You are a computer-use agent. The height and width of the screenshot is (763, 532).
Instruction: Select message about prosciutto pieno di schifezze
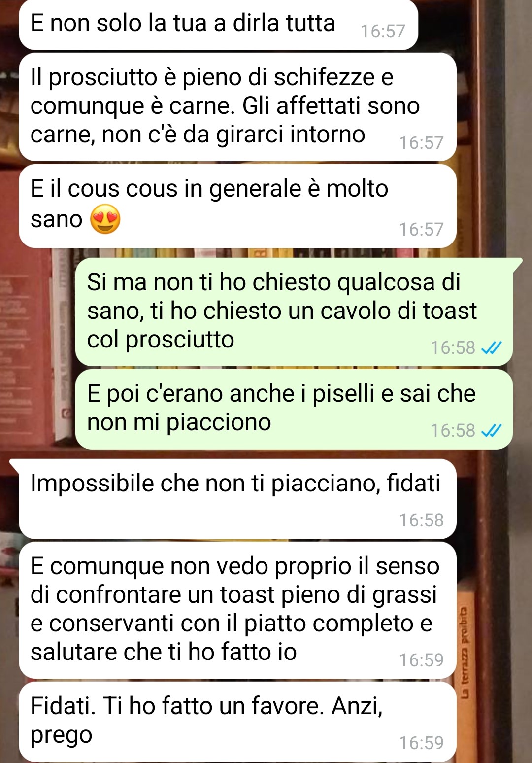click(237, 106)
